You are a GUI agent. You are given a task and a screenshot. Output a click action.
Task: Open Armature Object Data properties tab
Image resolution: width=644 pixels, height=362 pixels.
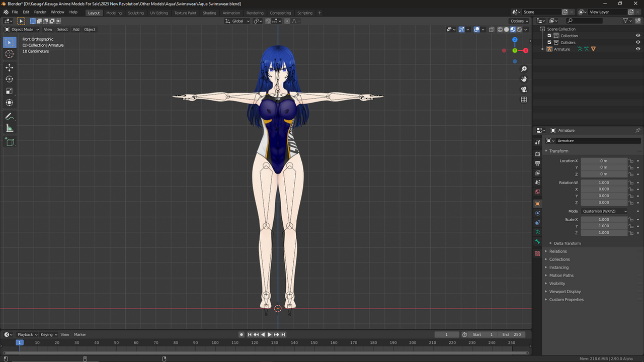tap(538, 232)
